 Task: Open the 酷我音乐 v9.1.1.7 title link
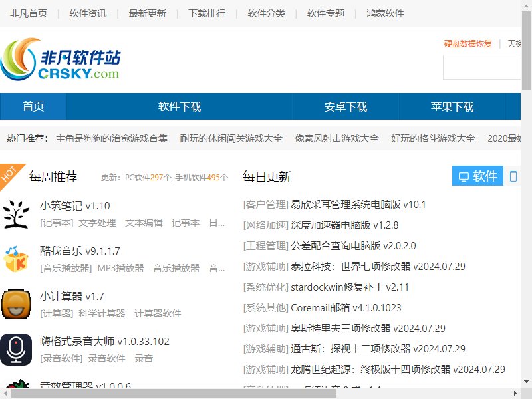click(x=80, y=251)
